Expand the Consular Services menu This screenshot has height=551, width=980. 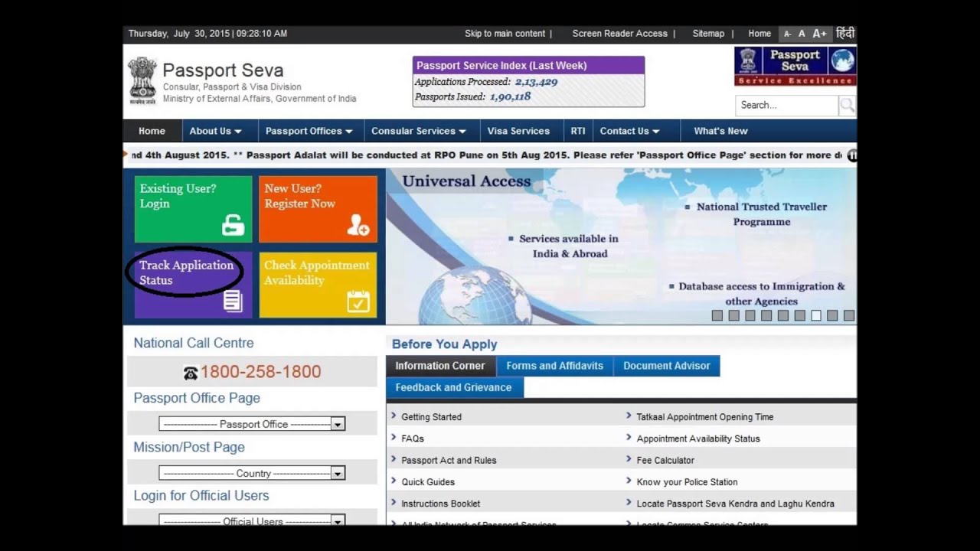[418, 131]
